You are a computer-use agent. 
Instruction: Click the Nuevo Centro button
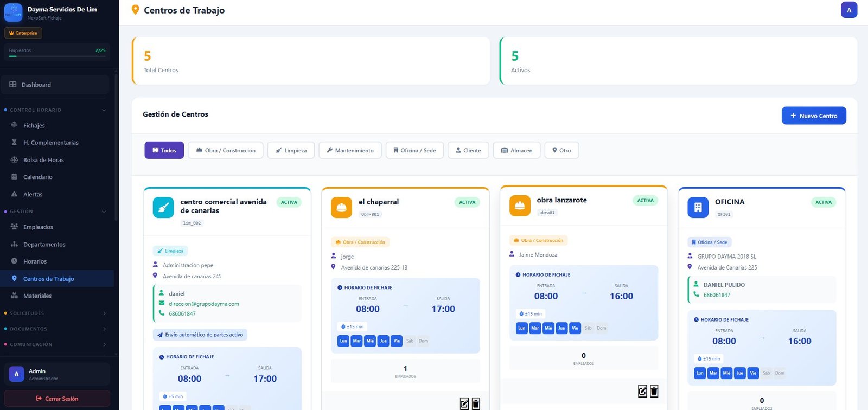pyautogui.click(x=813, y=116)
